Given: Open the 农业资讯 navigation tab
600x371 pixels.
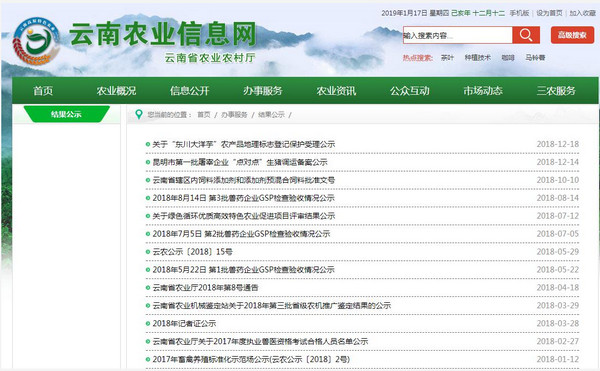Looking at the screenshot, I should pos(336,91).
